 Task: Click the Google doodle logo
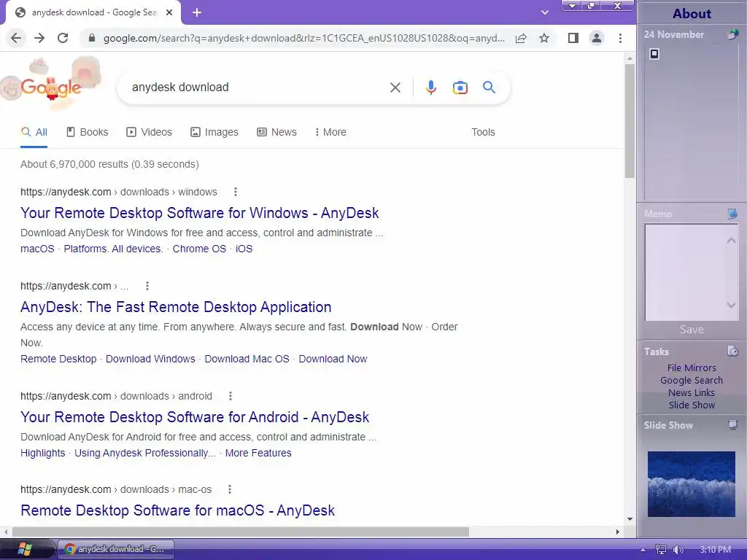pyautogui.click(x=50, y=85)
